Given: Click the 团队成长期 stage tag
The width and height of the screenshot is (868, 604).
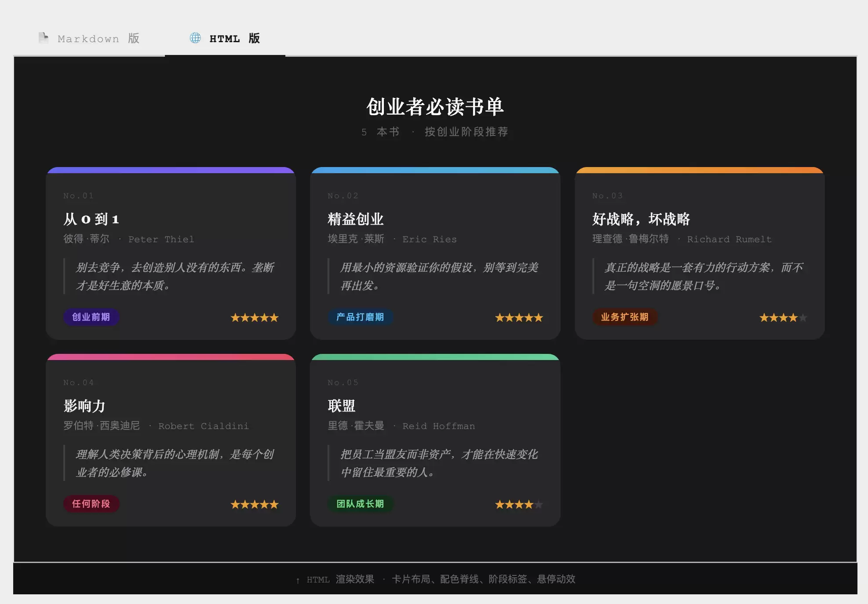Looking at the screenshot, I should click(x=360, y=504).
